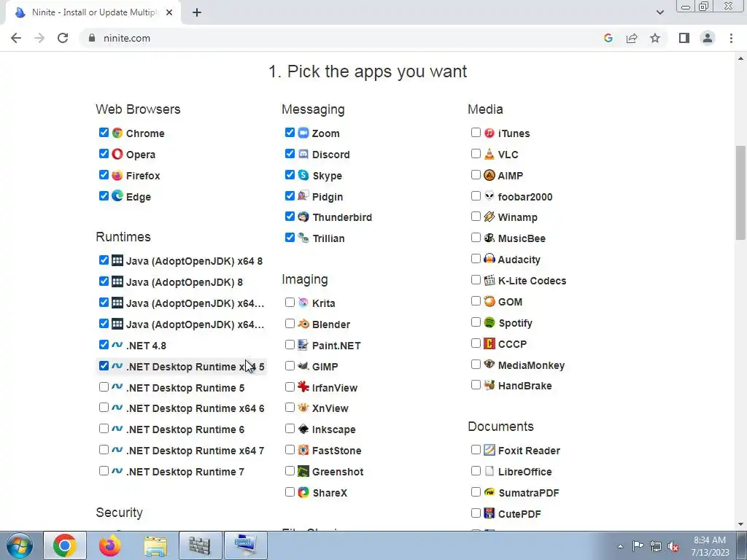The width and height of the screenshot is (747, 560).
Task: Click the FastStone label
Action: 336,451
